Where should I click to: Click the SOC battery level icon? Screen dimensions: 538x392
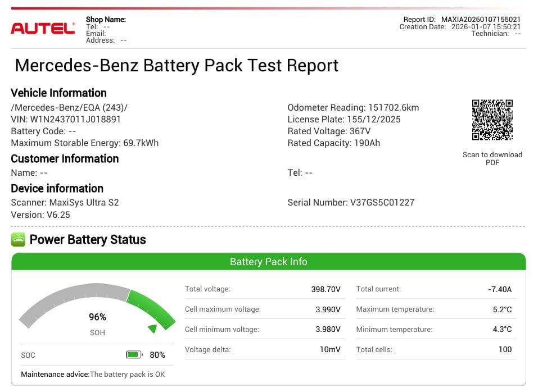[133, 355]
